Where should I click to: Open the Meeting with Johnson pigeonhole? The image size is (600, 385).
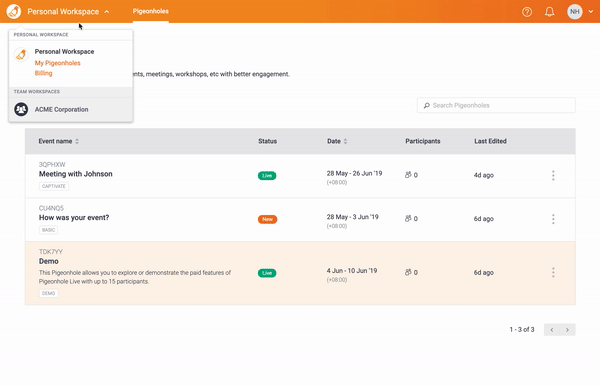76,174
